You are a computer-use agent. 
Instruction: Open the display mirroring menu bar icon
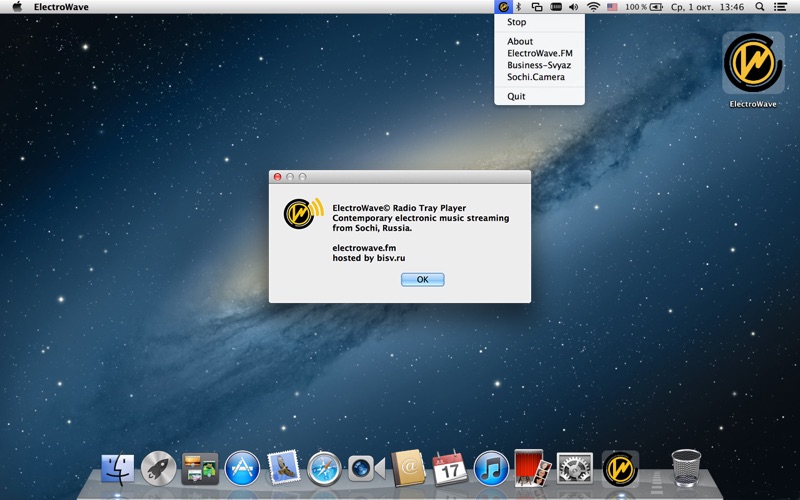(x=537, y=7)
